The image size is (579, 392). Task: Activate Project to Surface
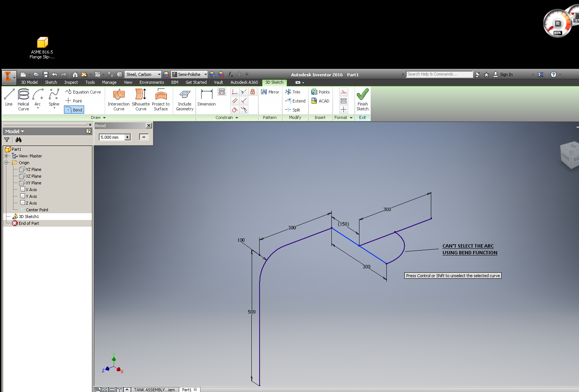[x=161, y=99]
